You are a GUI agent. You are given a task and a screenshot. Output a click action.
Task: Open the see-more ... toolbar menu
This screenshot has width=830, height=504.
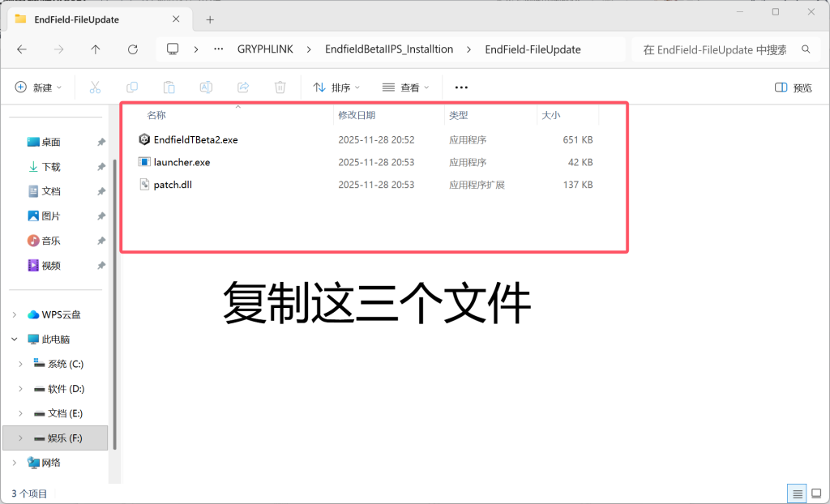click(x=460, y=87)
